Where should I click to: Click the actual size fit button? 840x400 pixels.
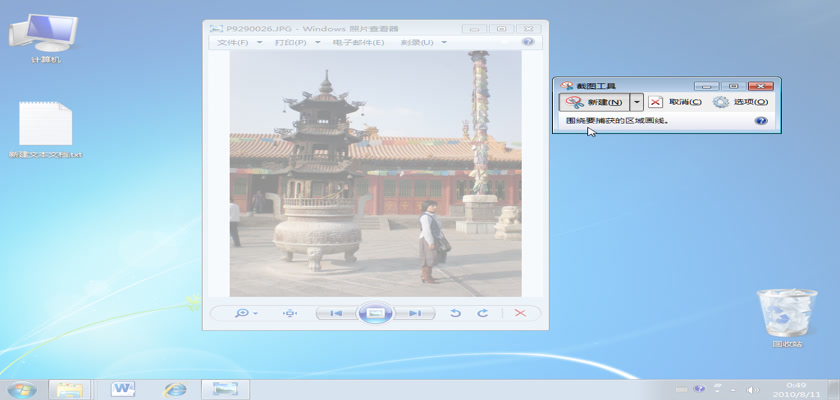click(x=290, y=313)
